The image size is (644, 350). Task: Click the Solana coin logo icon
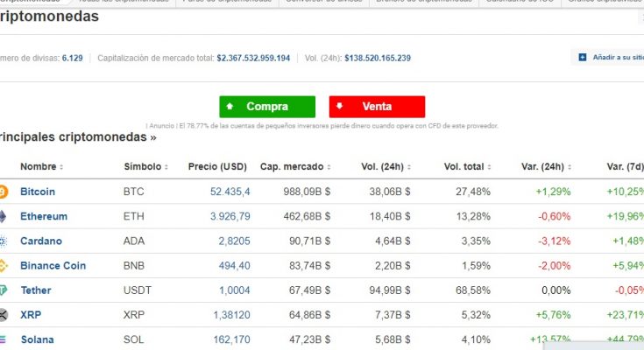(3, 339)
